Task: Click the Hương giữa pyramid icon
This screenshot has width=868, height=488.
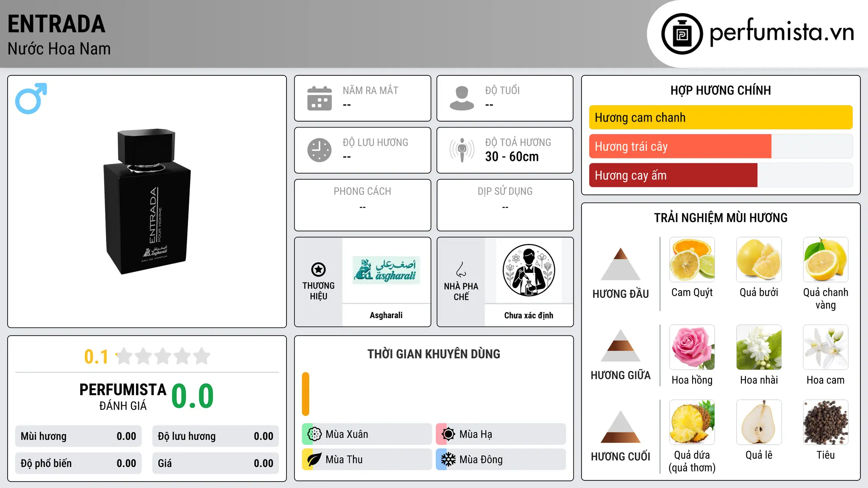Action: click(x=620, y=345)
